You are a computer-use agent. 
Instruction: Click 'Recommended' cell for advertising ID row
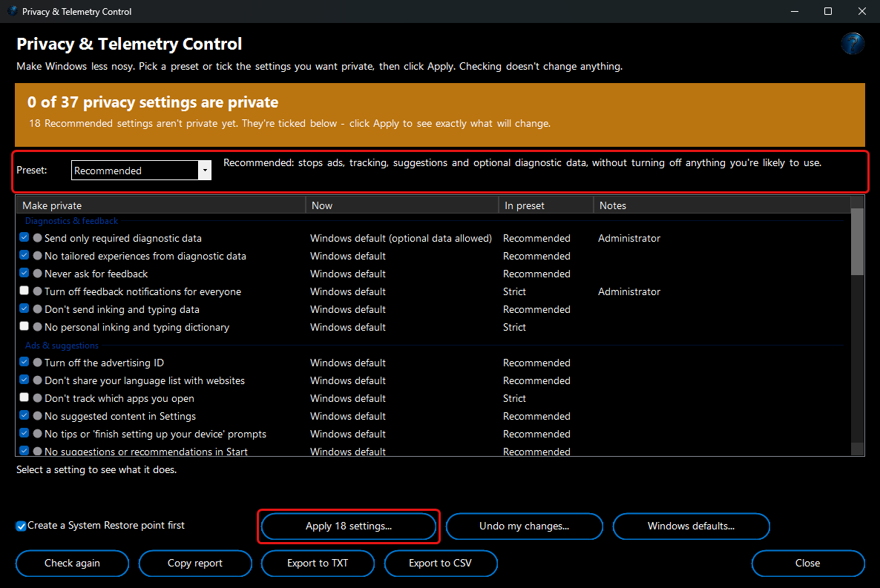[x=536, y=363]
